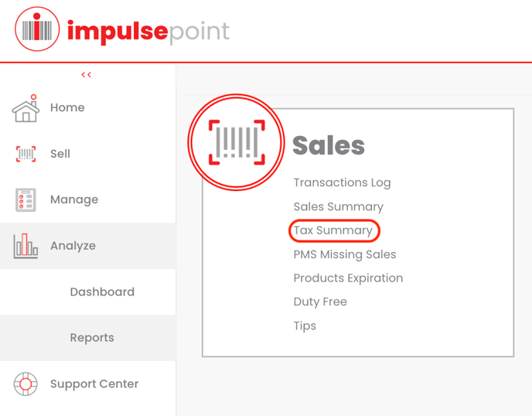Expand the Analyze section label
This screenshot has width=532, height=416.
pyautogui.click(x=73, y=246)
